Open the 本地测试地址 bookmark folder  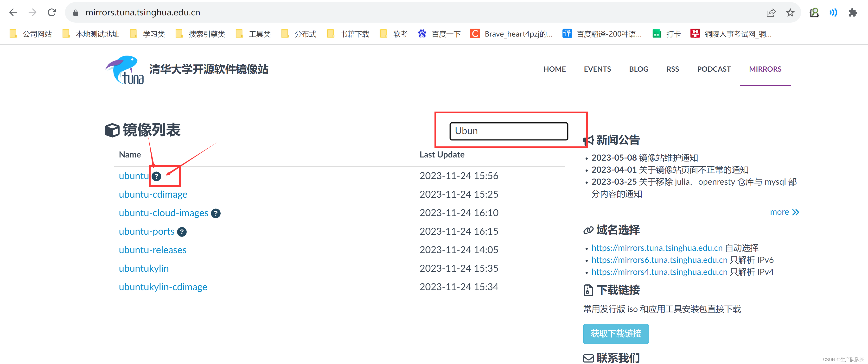coord(91,34)
